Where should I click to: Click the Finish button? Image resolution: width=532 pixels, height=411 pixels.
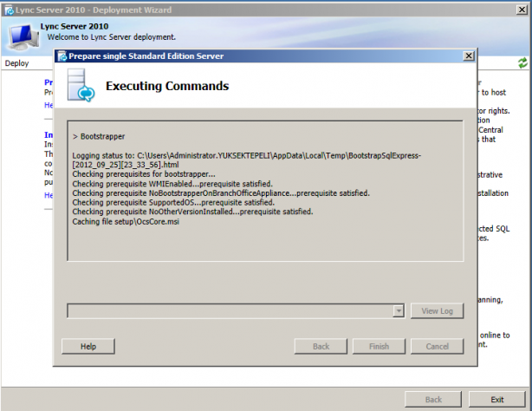pyautogui.click(x=379, y=347)
